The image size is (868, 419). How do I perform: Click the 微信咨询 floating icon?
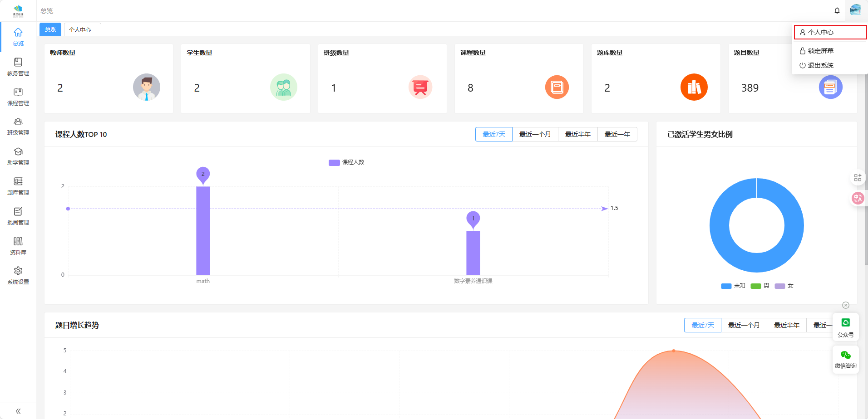(x=845, y=359)
